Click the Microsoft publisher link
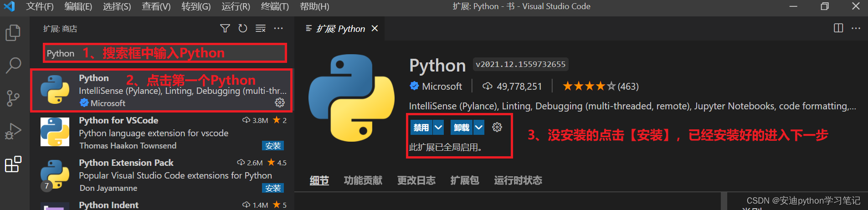This screenshot has height=210, width=868. 442,86
